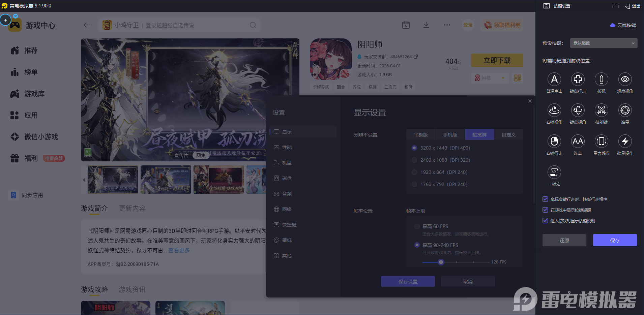This screenshot has width=644, height=315.
Task: Click the 还原 restore button
Action: click(564, 240)
